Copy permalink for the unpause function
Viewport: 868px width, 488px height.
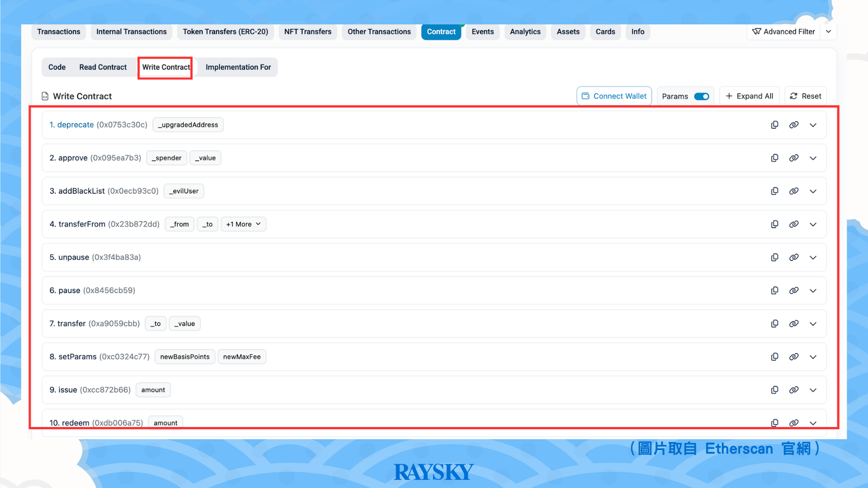pos(794,257)
